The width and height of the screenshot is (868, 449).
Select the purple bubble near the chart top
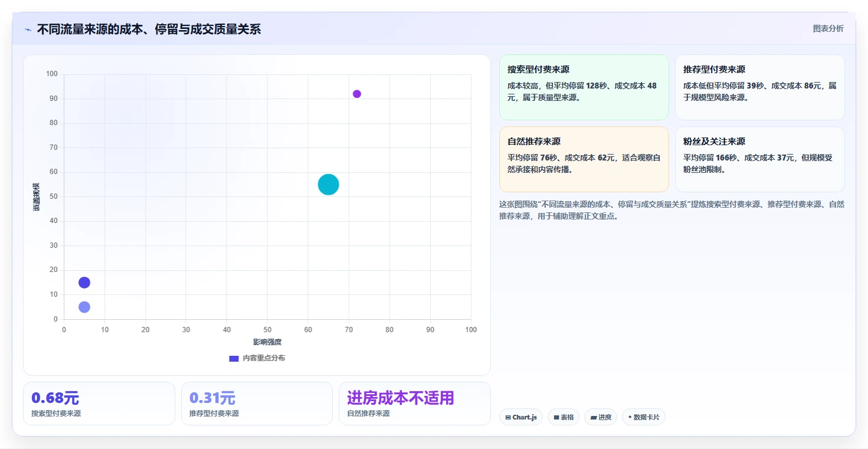tap(357, 94)
